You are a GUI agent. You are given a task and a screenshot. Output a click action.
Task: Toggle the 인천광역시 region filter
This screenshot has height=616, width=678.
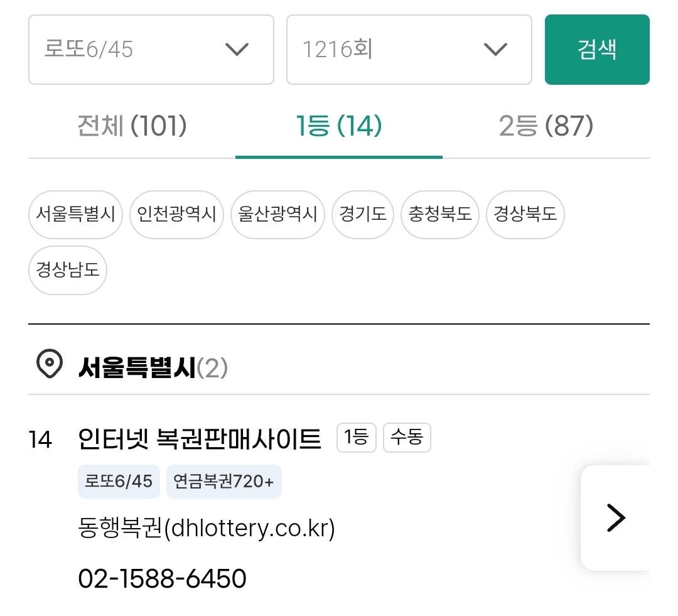176,214
